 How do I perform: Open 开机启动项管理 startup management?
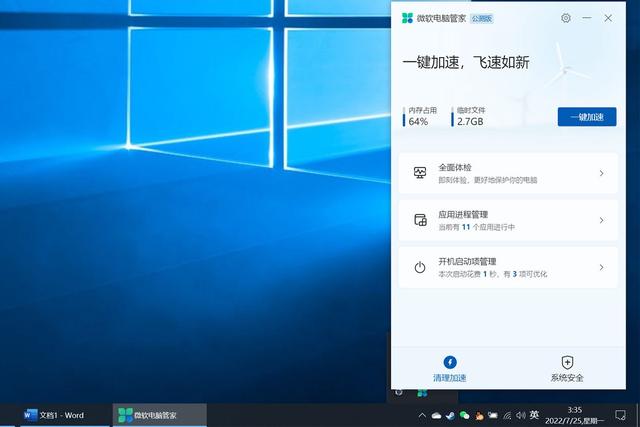[508, 267]
